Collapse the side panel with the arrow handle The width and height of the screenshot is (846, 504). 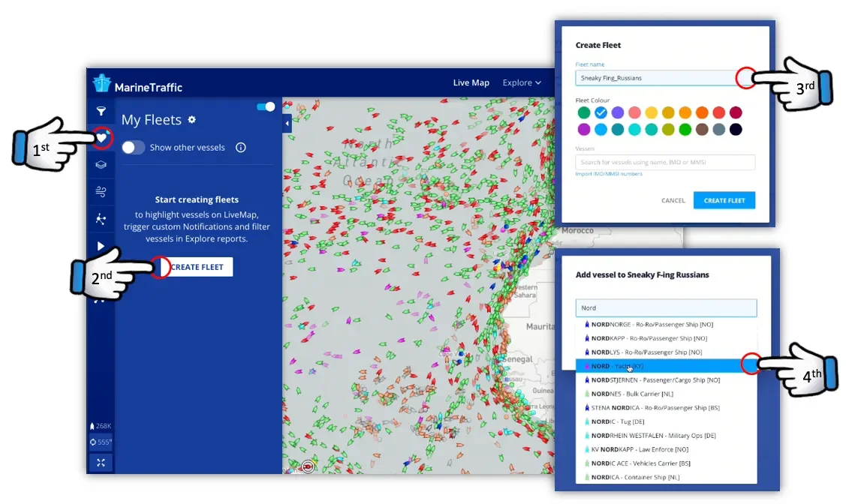coord(287,124)
